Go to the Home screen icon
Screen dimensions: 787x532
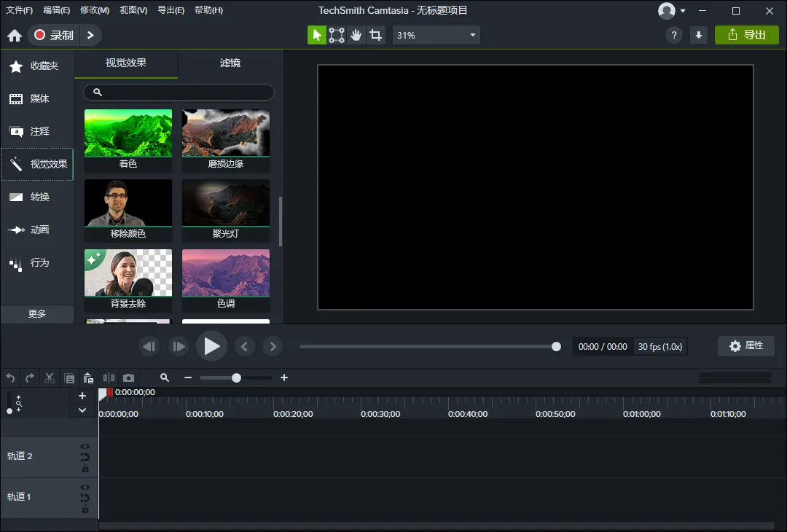coord(15,35)
